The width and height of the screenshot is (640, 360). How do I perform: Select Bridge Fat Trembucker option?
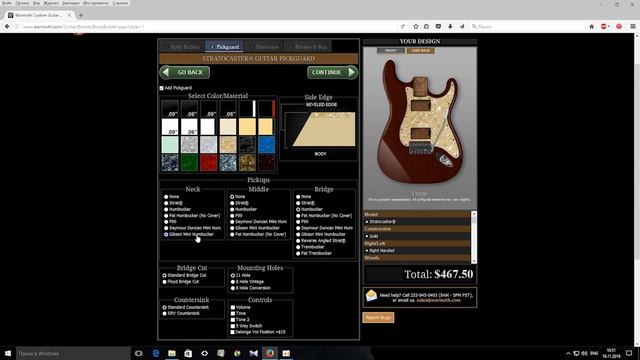coord(298,253)
